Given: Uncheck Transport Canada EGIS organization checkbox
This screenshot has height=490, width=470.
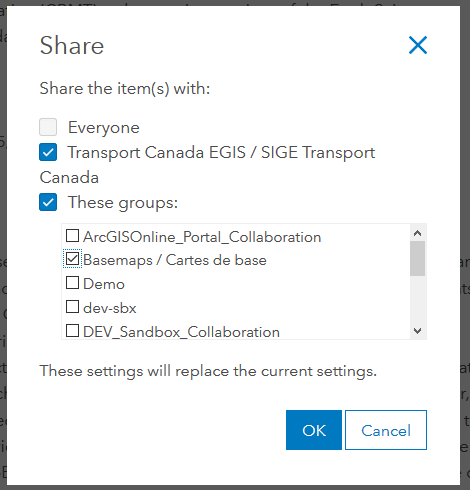Looking at the screenshot, I should tap(48, 152).
